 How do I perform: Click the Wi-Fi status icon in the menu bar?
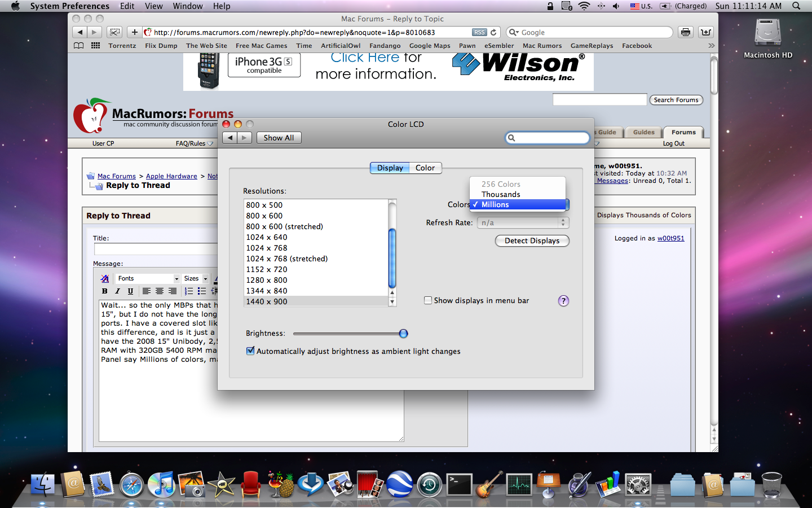584,6
